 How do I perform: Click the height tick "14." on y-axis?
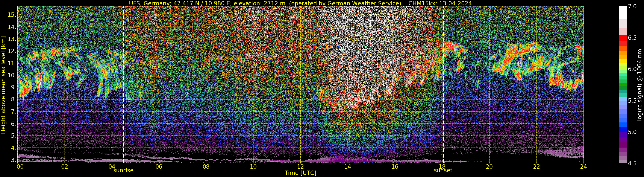[12, 27]
